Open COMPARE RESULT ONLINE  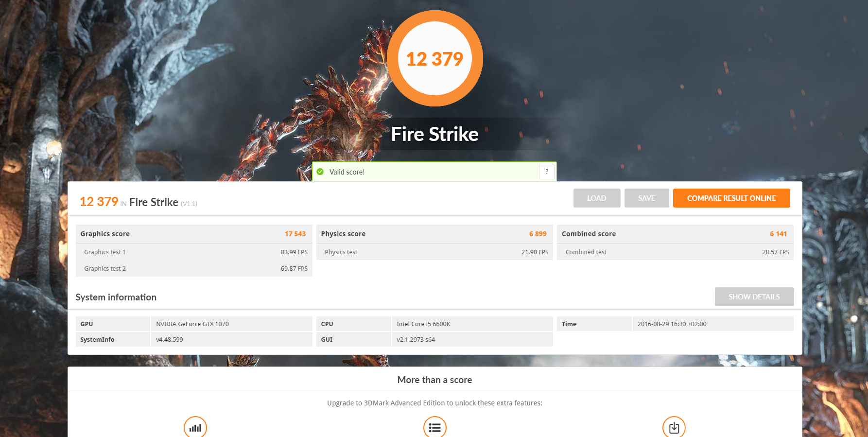[731, 198]
